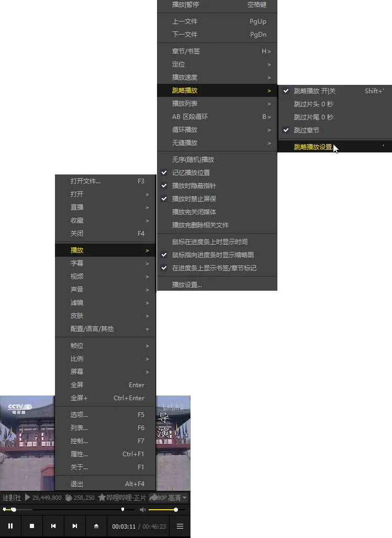Skip to next file button
The width and height of the screenshot is (392, 538).
(x=75, y=526)
